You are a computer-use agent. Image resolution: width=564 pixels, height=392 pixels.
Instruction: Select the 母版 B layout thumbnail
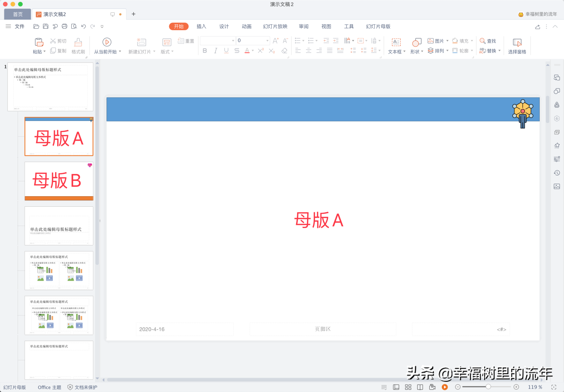[59, 181]
